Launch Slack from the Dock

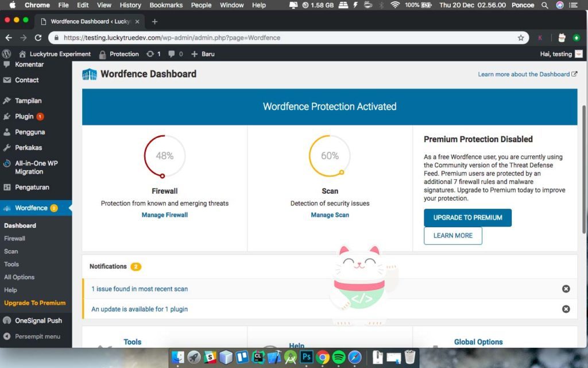tap(210, 357)
